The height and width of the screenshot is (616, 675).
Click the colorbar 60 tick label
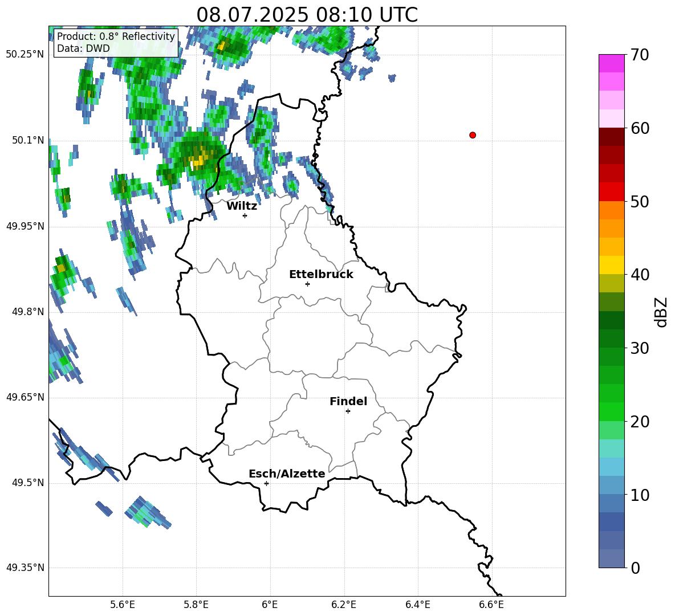click(x=640, y=128)
